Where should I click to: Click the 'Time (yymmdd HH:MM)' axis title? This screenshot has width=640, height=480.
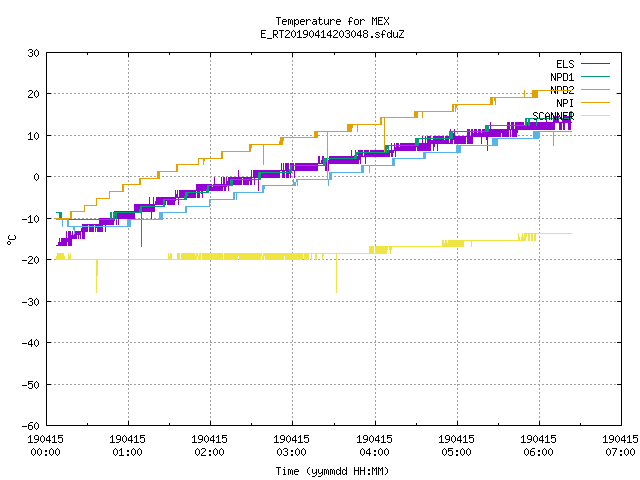click(x=332, y=471)
